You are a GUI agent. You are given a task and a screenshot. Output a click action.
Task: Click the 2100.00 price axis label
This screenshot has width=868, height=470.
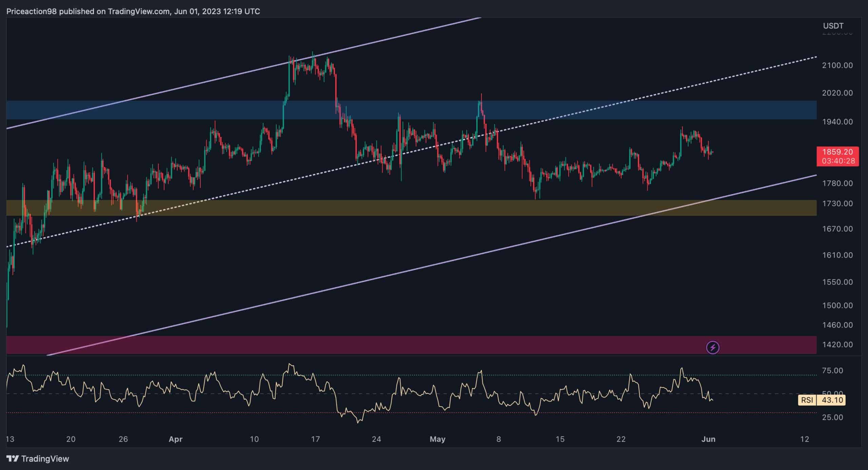837,65
